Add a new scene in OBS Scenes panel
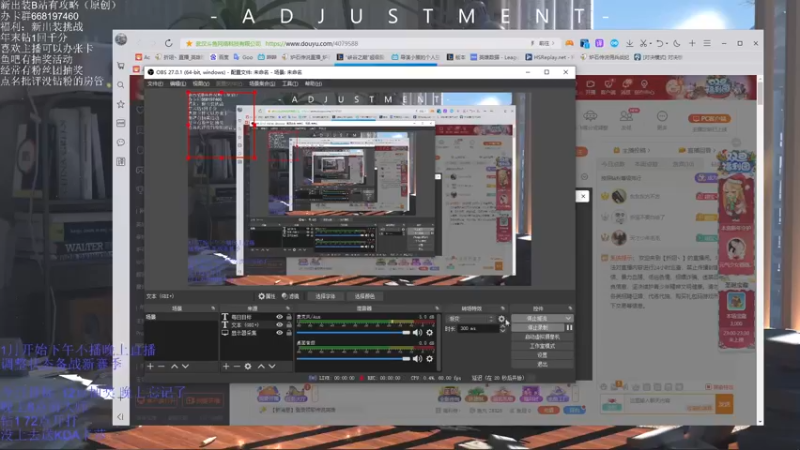Screen dimensions: 800x450 pyautogui.click(x=150, y=366)
